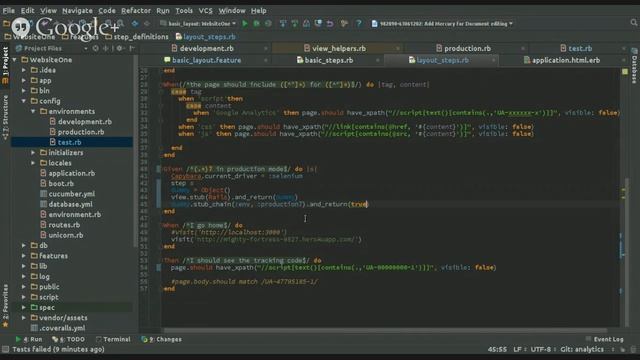Click the VCS Commit Changes icon
Viewport: 640px width, 360px height.
(x=295, y=24)
